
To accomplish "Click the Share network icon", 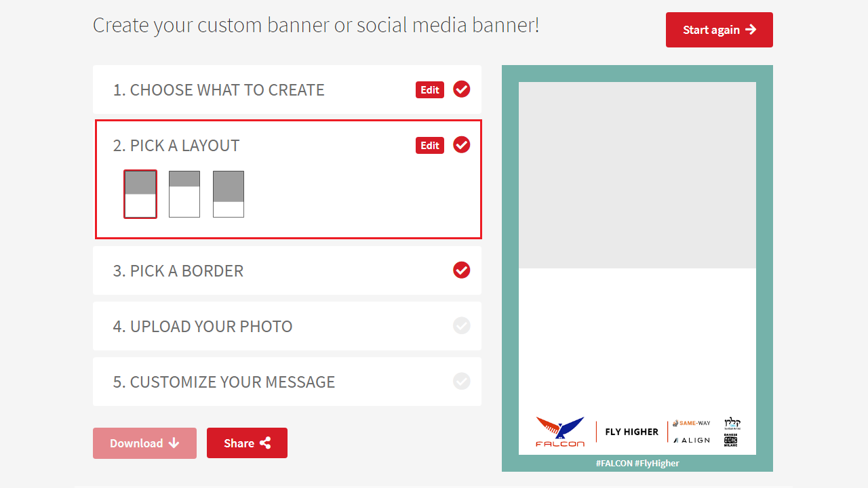I will [265, 443].
